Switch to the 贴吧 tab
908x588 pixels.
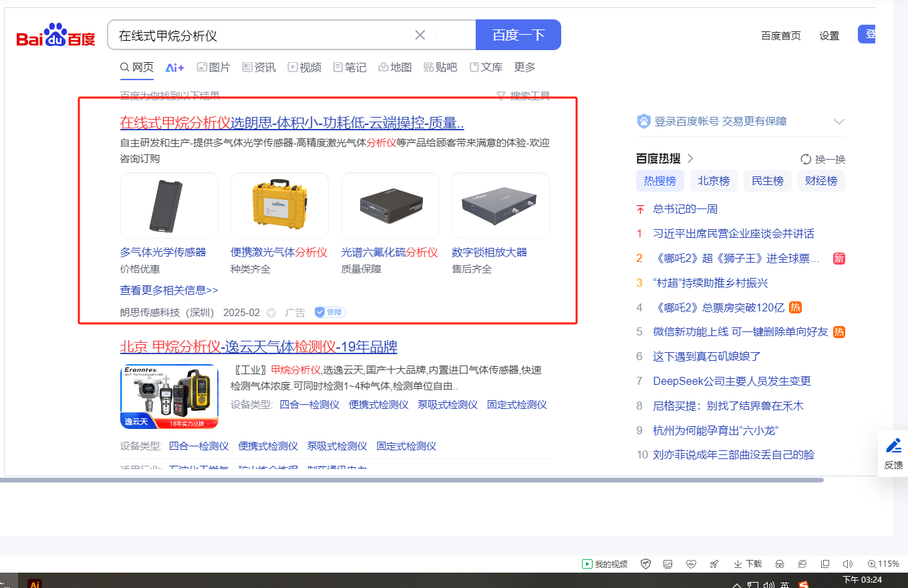click(440, 67)
